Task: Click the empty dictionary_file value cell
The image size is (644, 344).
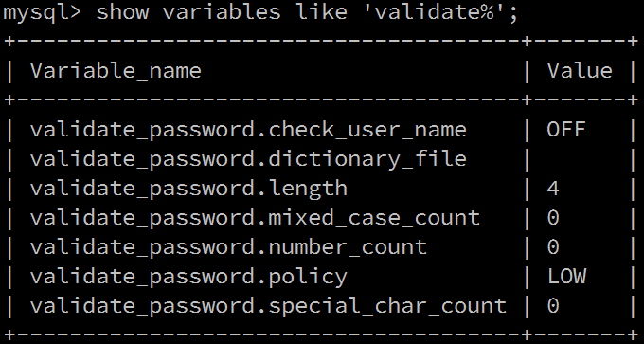Action: (x=580, y=159)
